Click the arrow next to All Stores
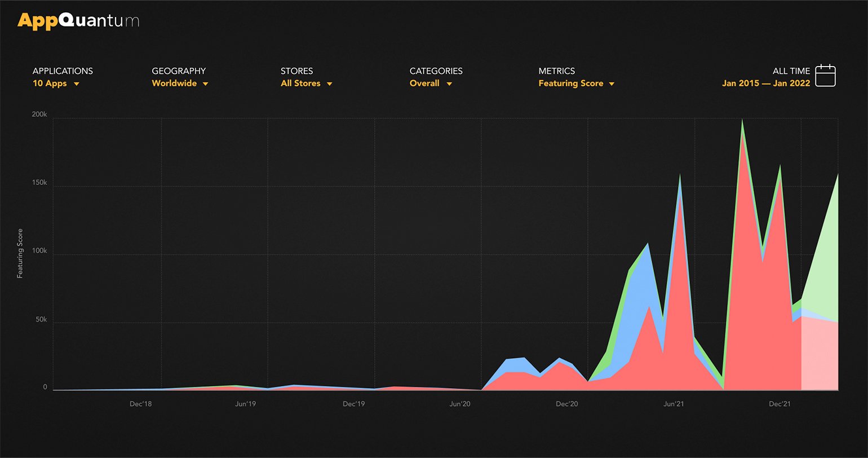Image resolution: width=868 pixels, height=458 pixels. (330, 84)
